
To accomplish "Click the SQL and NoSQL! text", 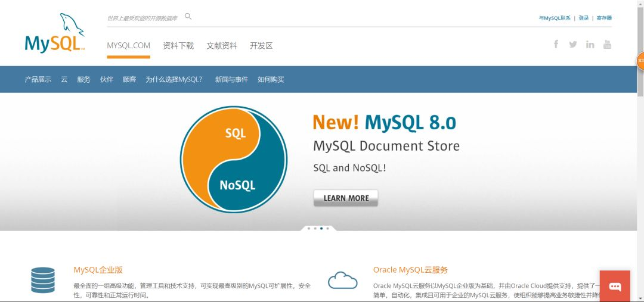I will 350,168.
